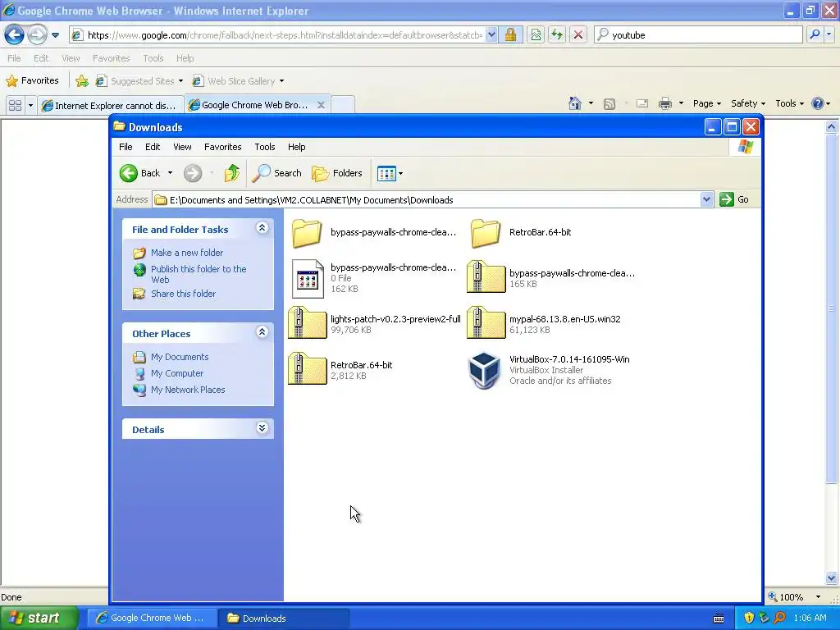Click the IE URL address field
Image resolution: width=840 pixels, height=630 pixels.
(285, 34)
